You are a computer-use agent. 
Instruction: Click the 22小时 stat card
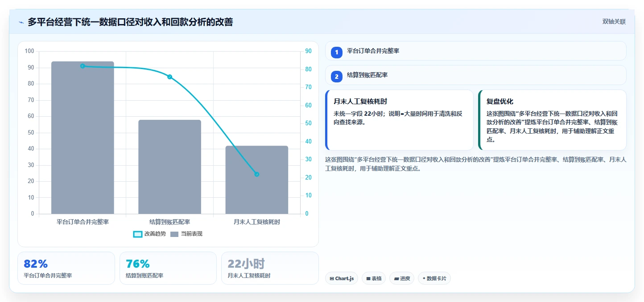270,268
